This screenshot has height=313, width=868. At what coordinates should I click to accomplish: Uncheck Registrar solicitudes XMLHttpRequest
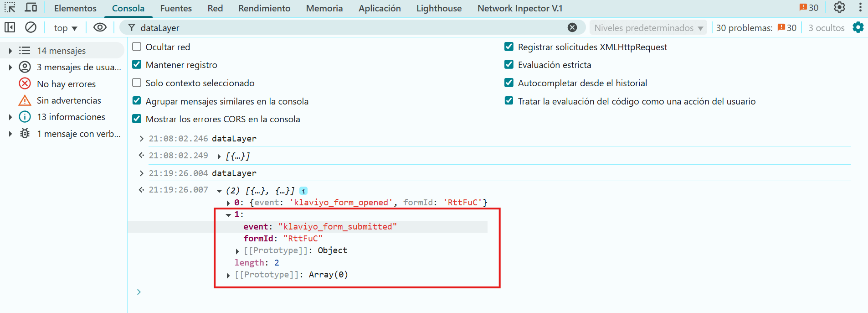pyautogui.click(x=509, y=47)
